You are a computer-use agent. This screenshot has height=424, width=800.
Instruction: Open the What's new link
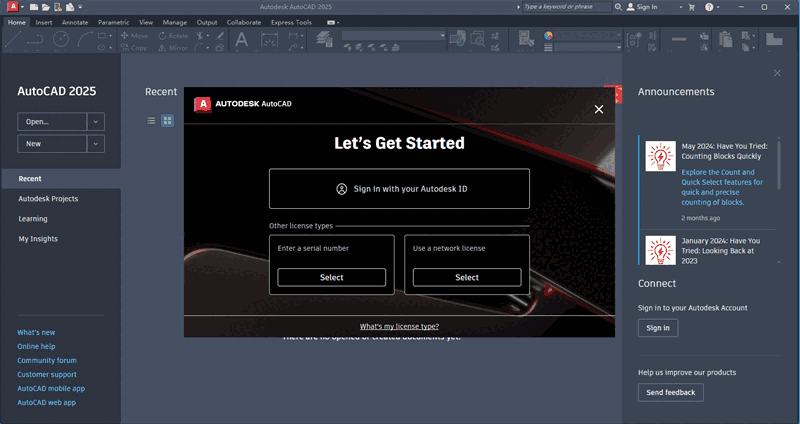(x=36, y=332)
